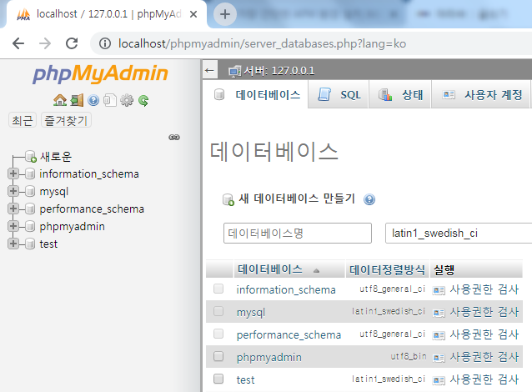The height and width of the screenshot is (392, 532).
Task: Open navigation panel settings gear icon
Action: point(127,100)
